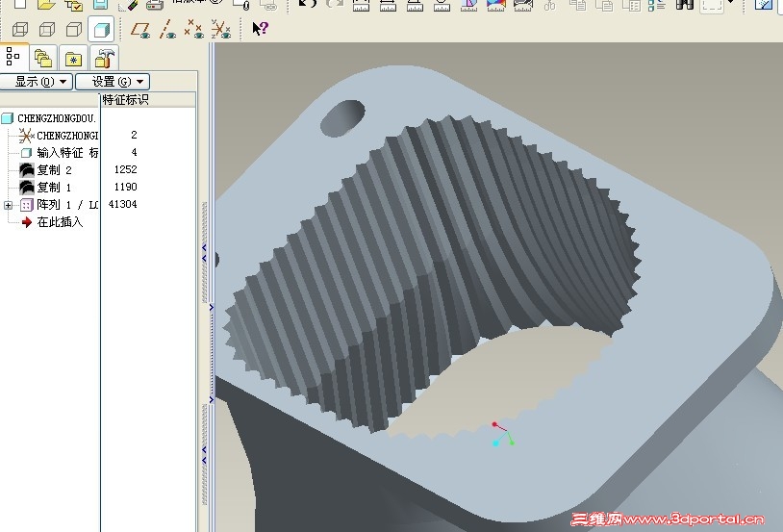Screen dimensions: 783x532
Task: Toggle coordinate systems visibility
Action: pyautogui.click(x=220, y=30)
